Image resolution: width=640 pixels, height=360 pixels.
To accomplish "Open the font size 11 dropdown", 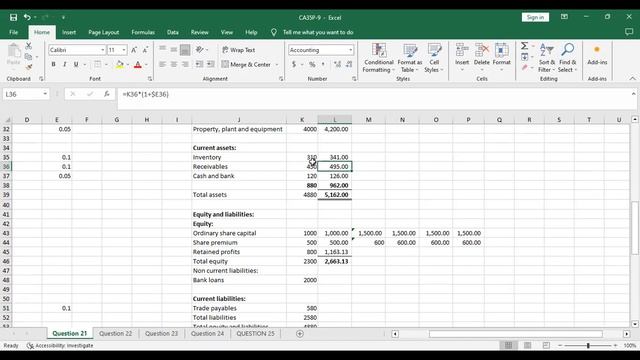I will pyautogui.click(x=124, y=50).
